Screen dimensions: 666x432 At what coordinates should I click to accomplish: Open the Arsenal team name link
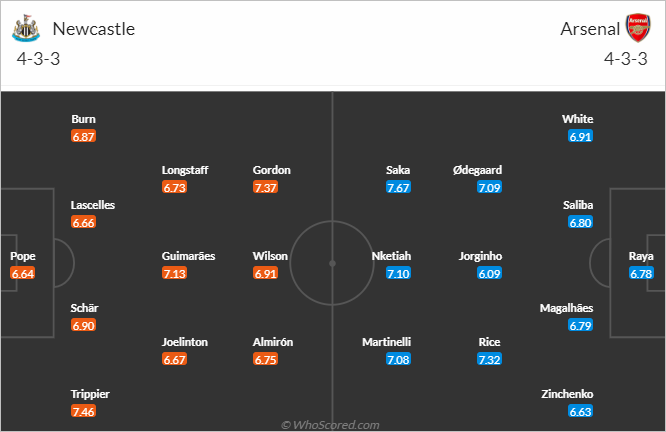(x=590, y=29)
